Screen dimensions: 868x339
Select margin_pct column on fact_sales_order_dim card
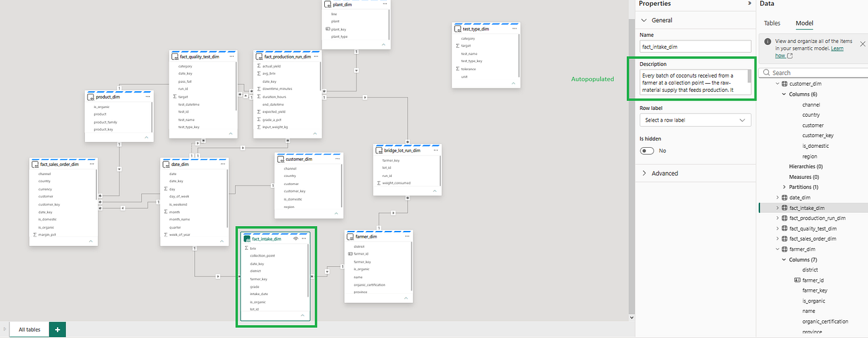click(x=47, y=235)
